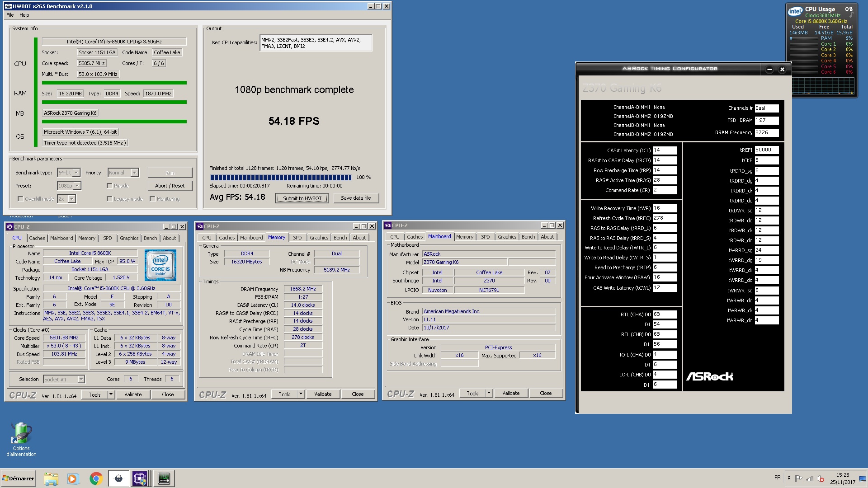Toggle the Monitoring checkbox

coord(152,199)
